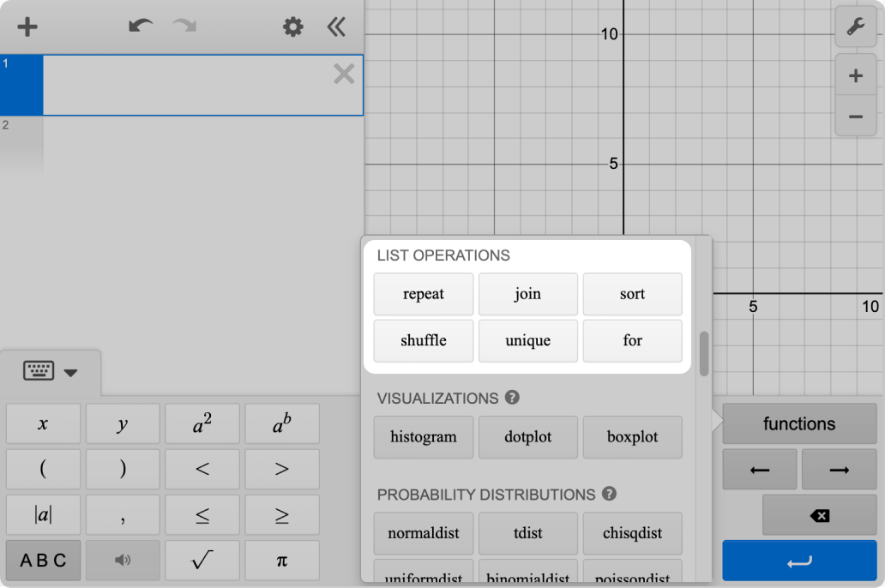Viewport: 885px width, 588px height.
Task: Undo the last action
Action: (x=141, y=27)
